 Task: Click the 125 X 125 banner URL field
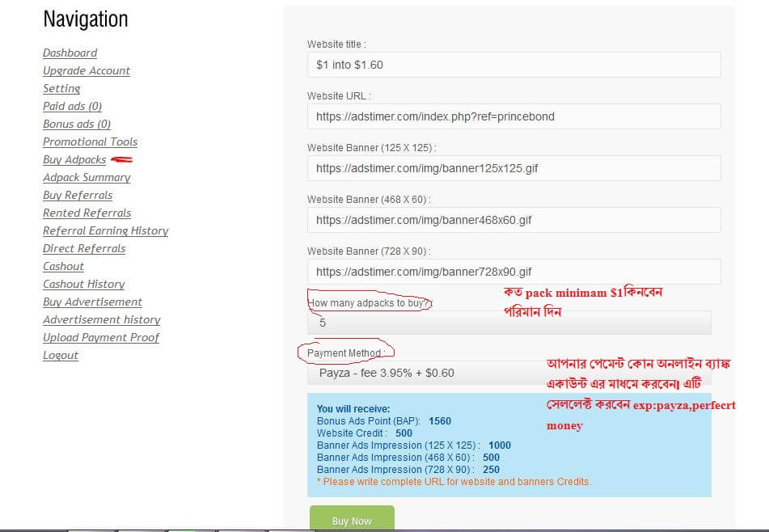513,168
